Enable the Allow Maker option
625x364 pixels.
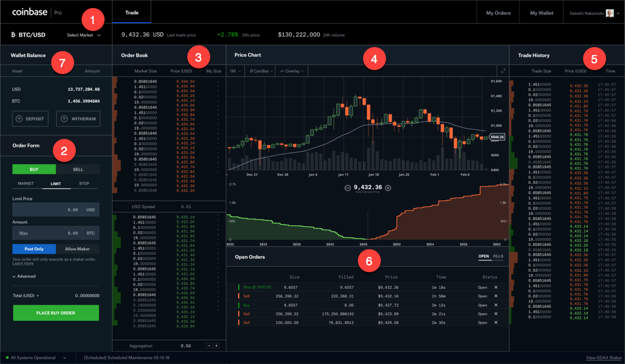click(x=78, y=249)
